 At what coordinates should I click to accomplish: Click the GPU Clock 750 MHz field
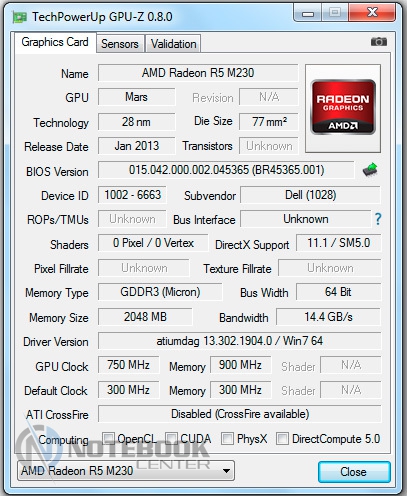point(128,365)
